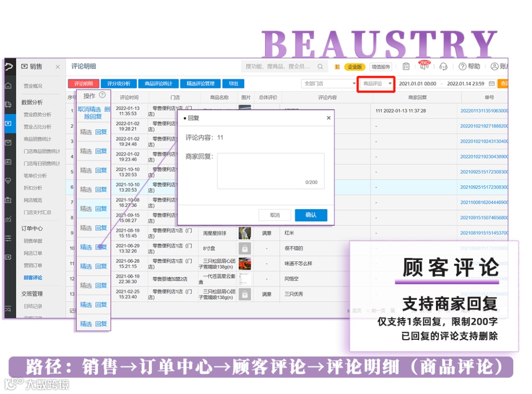Open the inventory box icon in the sidebar
The image size is (532, 394).
point(8,143)
